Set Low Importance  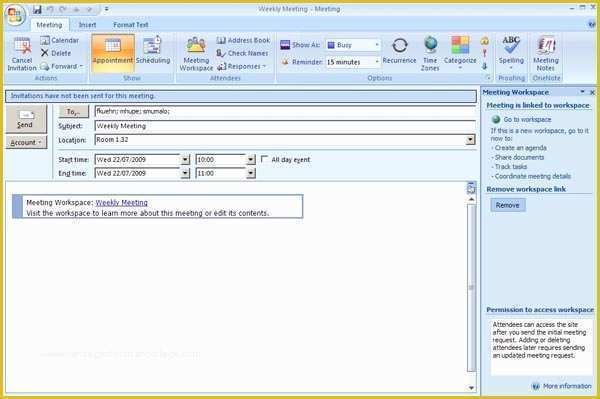point(484,66)
